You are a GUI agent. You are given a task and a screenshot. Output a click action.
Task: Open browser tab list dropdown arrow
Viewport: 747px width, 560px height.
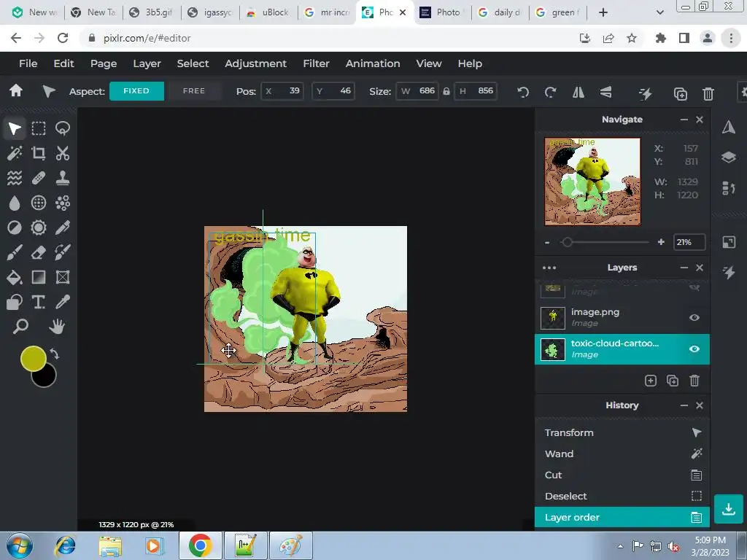659,12
